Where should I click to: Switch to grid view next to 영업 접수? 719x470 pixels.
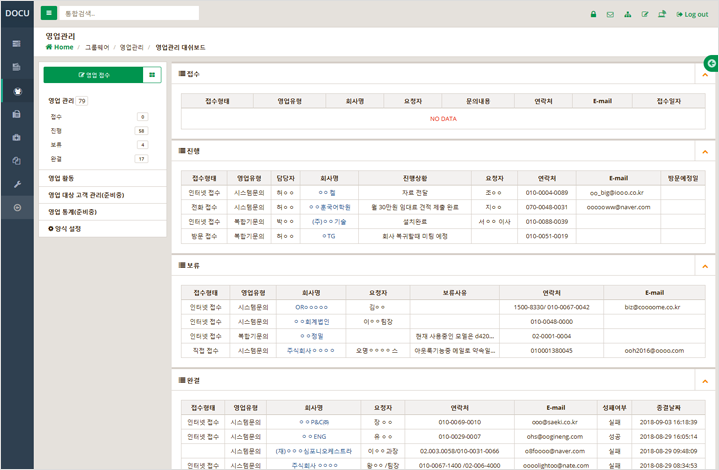pos(153,75)
